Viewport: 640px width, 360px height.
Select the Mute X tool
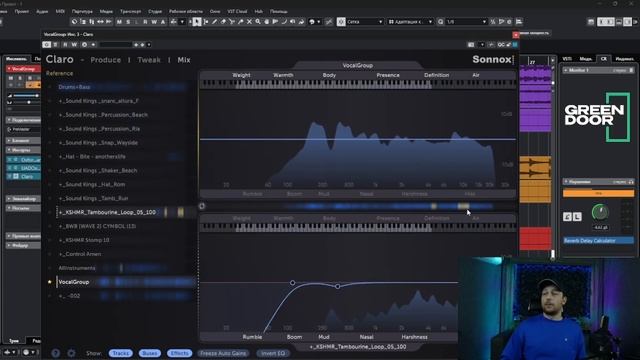click(x=249, y=22)
